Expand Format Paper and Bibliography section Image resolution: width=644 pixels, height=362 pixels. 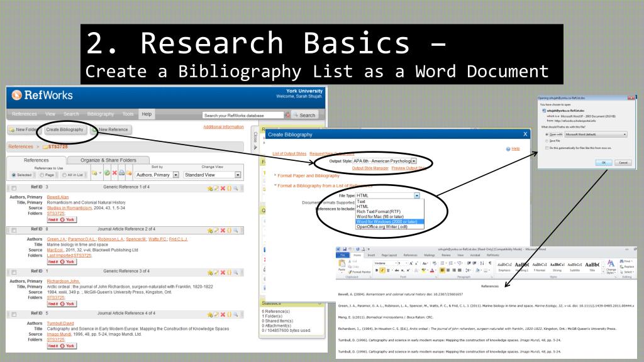point(308,176)
